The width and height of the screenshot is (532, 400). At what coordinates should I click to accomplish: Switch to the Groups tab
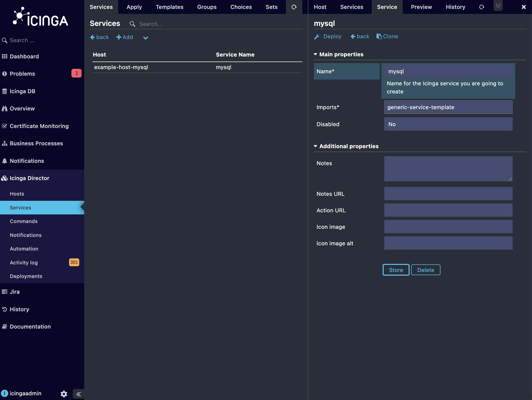(x=207, y=7)
